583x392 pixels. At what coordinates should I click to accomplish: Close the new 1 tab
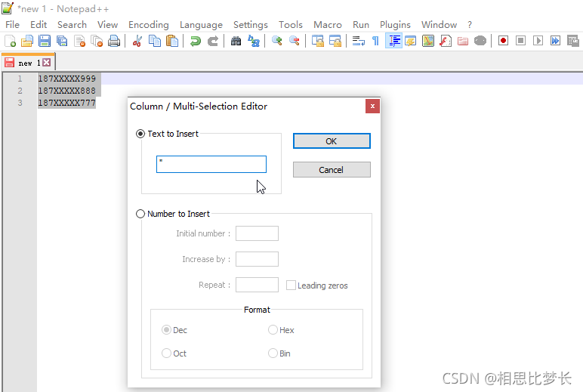[x=47, y=62]
